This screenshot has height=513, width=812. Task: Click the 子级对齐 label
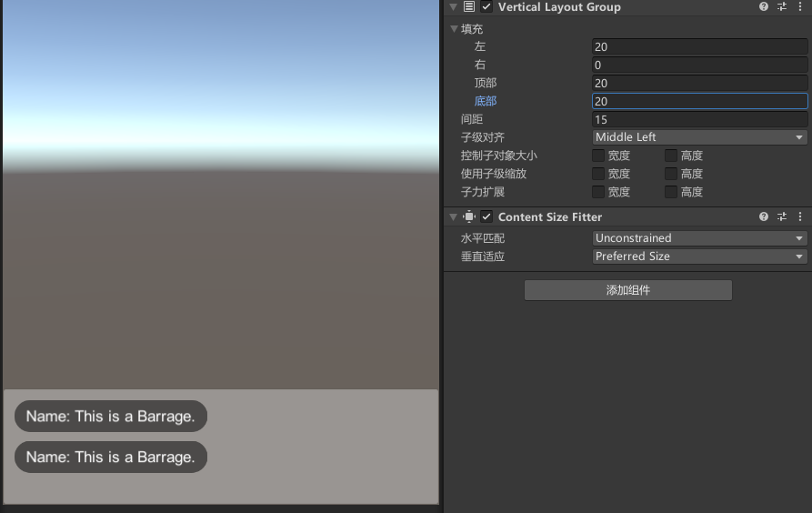[483, 137]
